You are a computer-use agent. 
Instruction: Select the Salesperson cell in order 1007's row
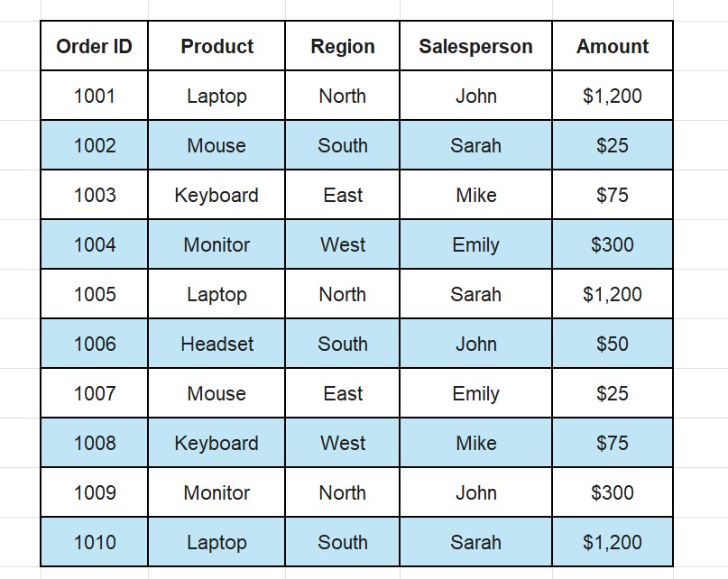475,394
